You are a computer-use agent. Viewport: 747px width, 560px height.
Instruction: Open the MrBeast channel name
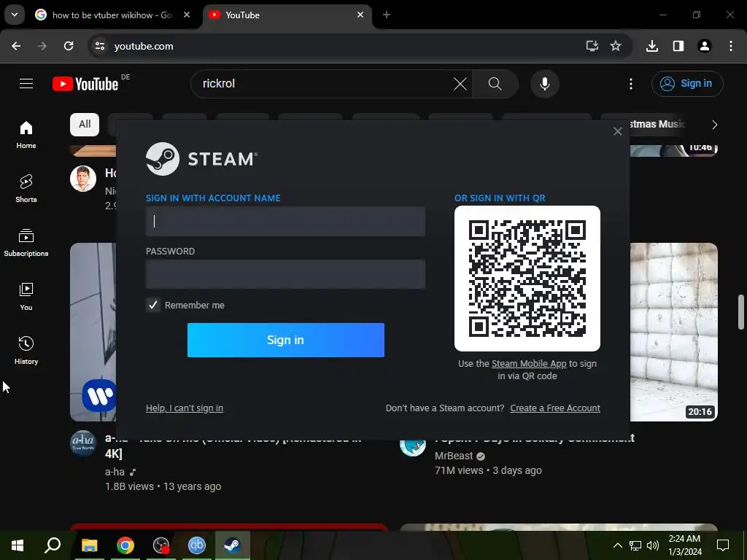coord(454,456)
